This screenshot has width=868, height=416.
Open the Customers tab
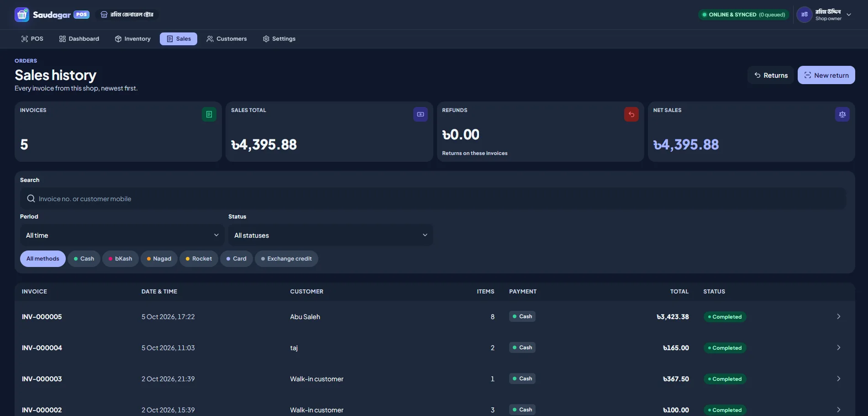point(226,39)
